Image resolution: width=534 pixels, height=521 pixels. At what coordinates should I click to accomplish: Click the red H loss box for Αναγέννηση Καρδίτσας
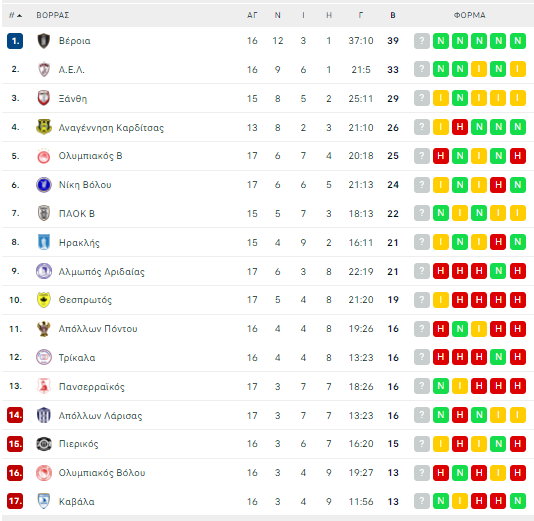460,127
